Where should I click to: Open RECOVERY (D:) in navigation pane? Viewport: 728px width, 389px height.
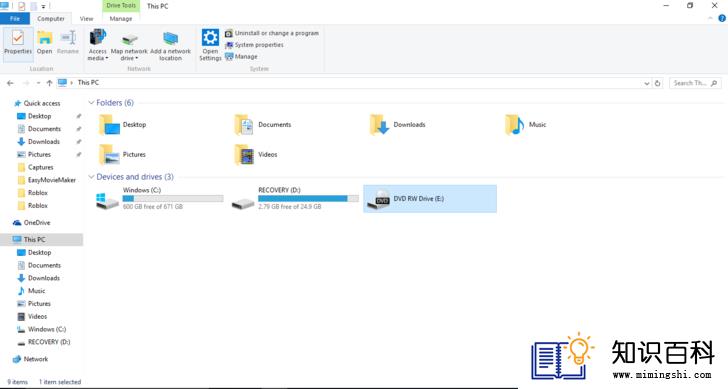pos(49,342)
